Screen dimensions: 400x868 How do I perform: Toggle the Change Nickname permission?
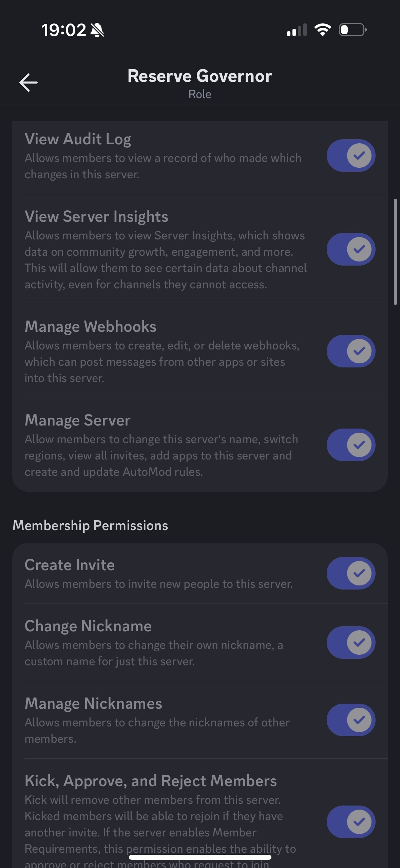pos(351,643)
